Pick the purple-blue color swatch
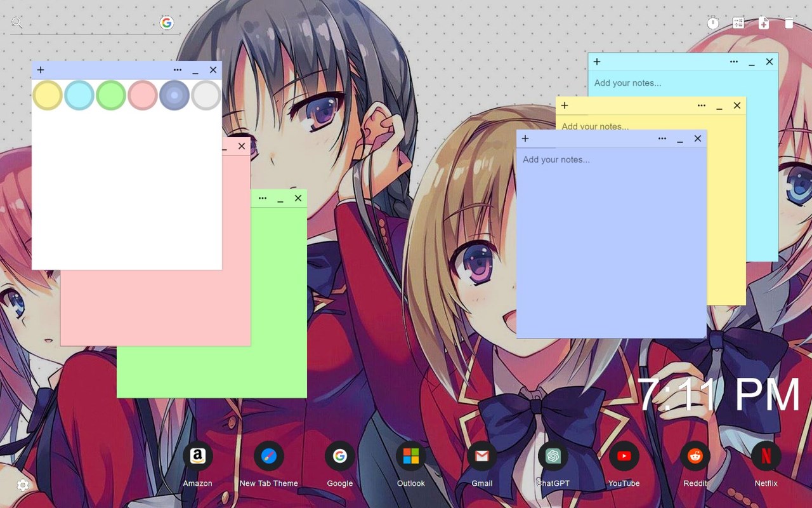This screenshot has width=812, height=508. (174, 95)
